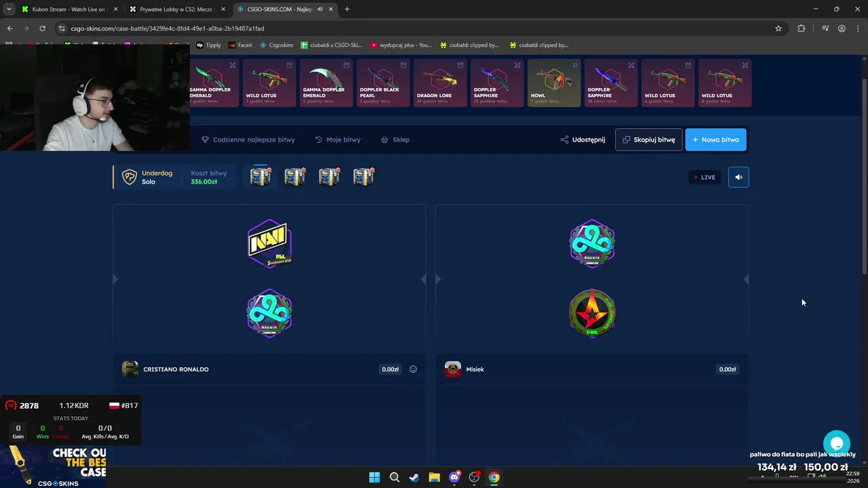Image resolution: width=868 pixels, height=488 pixels.
Task: Go to Codzienne najlepsze bitwy
Action: click(248, 140)
